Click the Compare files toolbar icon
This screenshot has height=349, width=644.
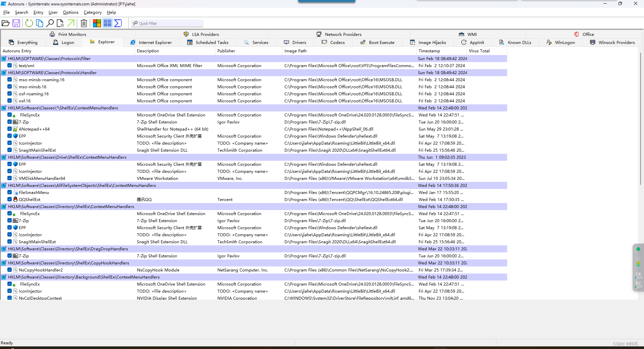tap(40, 23)
